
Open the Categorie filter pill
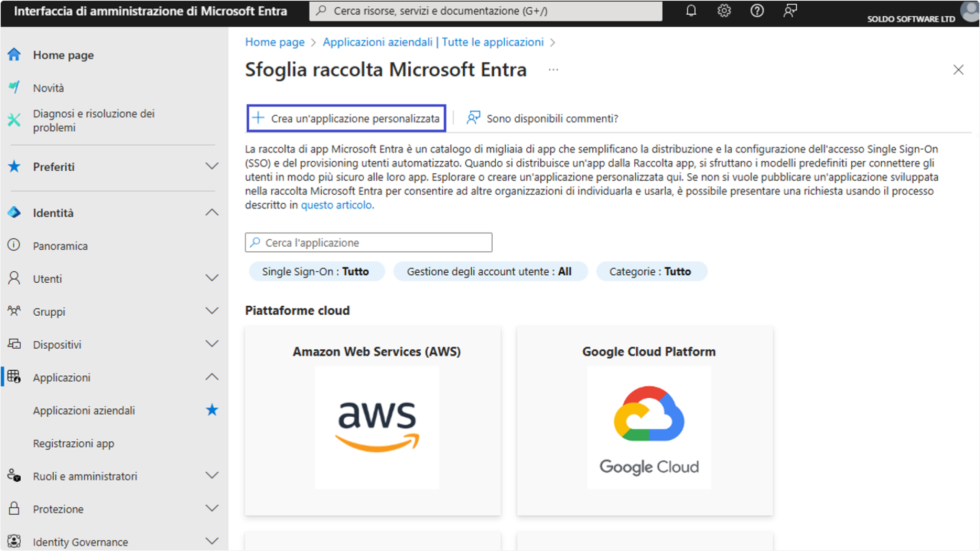(651, 271)
